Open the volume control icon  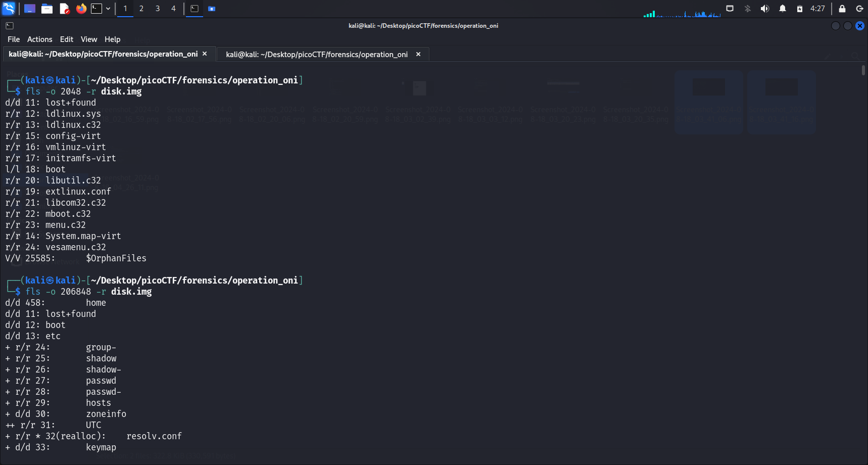point(765,9)
